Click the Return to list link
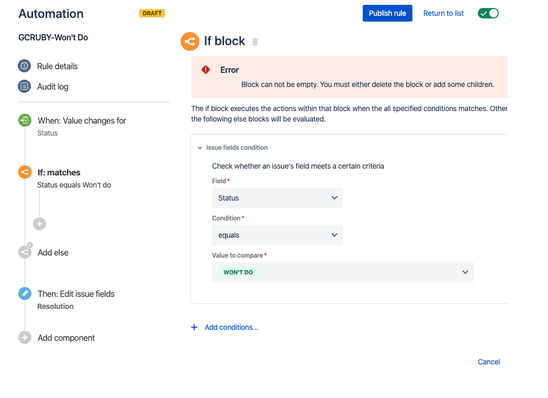 (x=443, y=13)
